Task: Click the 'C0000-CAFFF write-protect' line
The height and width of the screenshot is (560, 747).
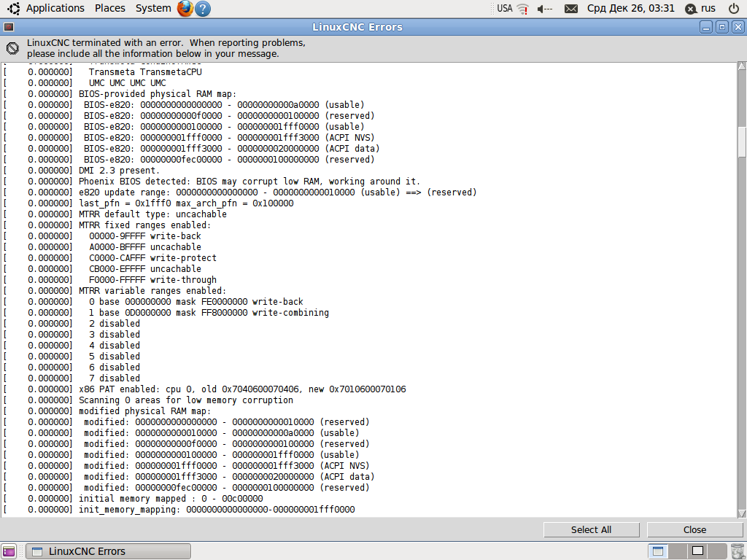Action: click(152, 258)
